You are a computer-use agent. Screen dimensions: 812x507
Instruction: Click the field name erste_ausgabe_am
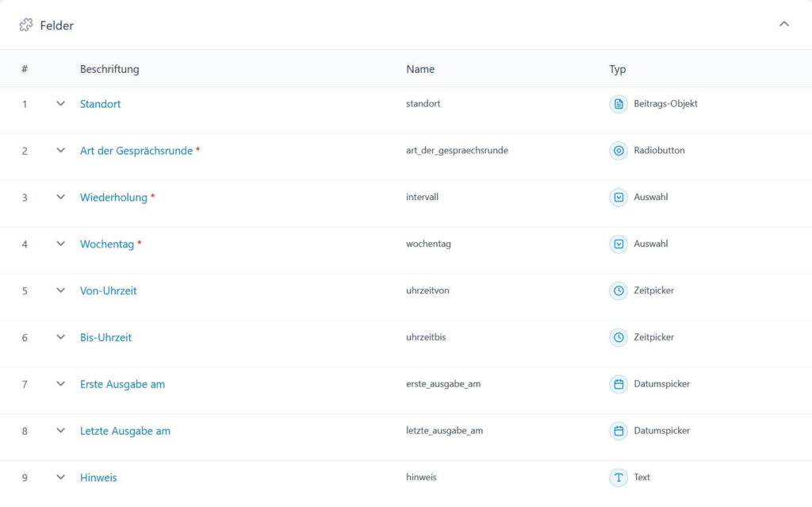pyautogui.click(x=443, y=384)
